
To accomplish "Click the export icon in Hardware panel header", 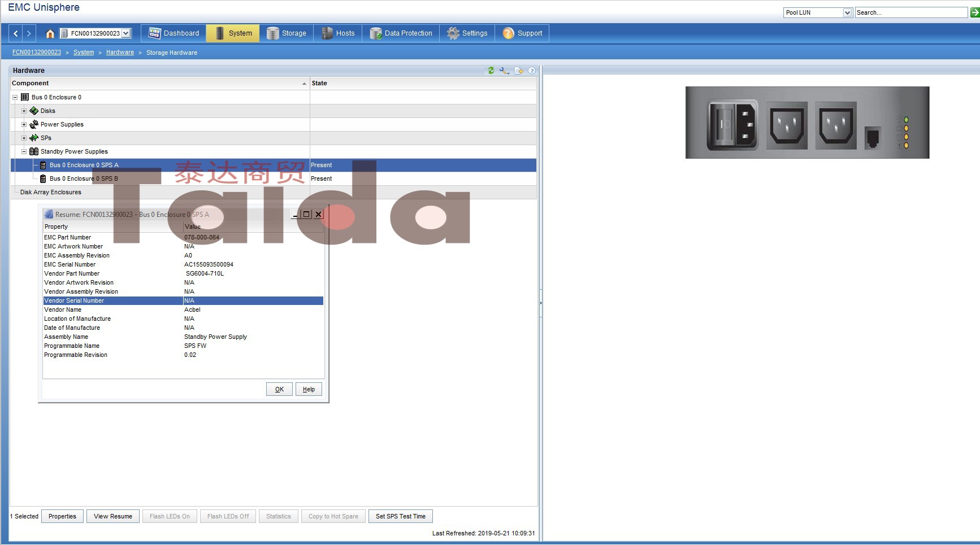I will (x=519, y=71).
